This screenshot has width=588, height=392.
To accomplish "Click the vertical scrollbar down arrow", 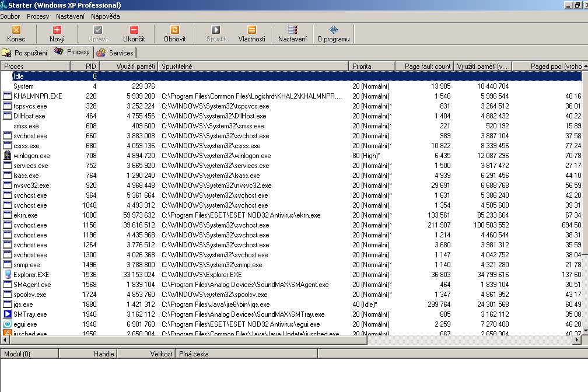I will point(584,330).
